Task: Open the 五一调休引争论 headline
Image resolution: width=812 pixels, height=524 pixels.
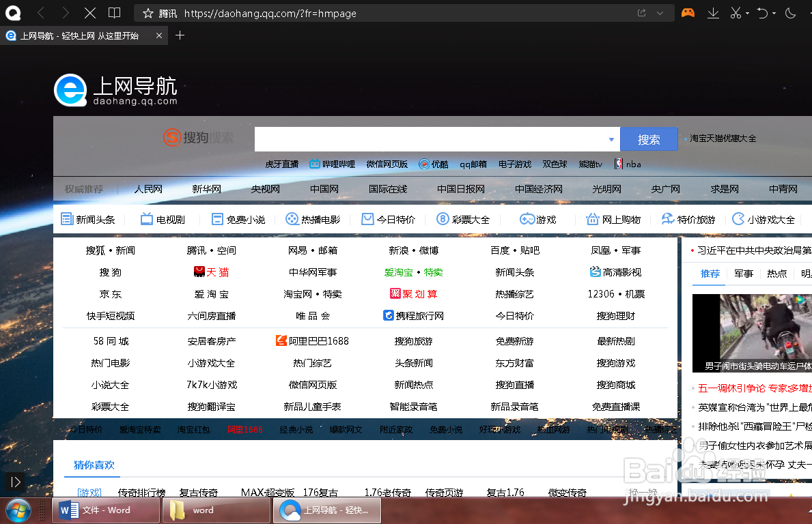Action: [x=755, y=388]
